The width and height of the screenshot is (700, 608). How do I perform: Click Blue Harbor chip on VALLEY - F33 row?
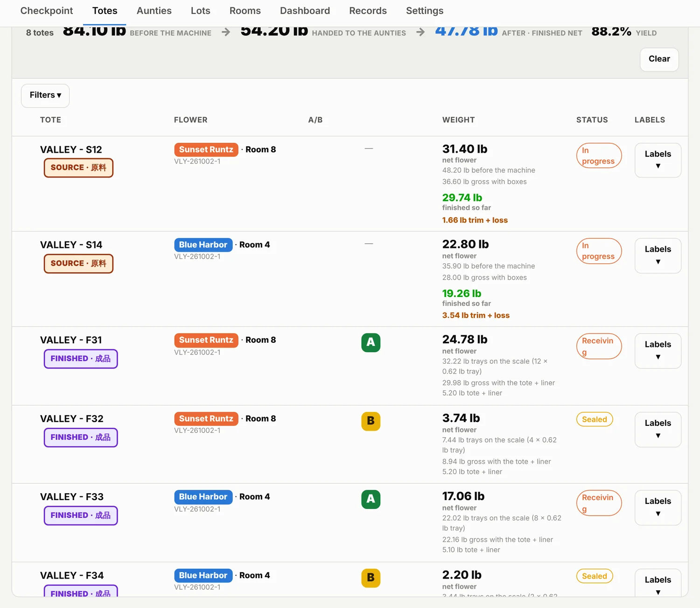point(203,497)
